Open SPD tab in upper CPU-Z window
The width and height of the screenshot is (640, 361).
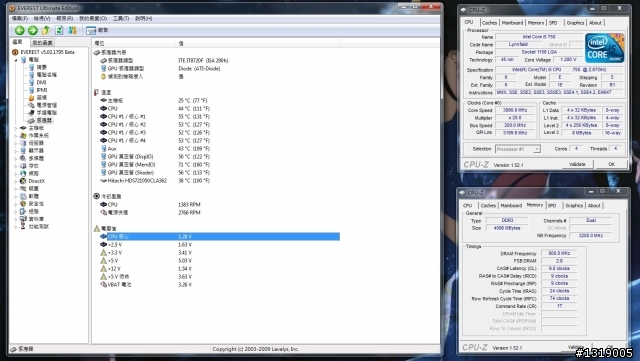pyautogui.click(x=553, y=23)
